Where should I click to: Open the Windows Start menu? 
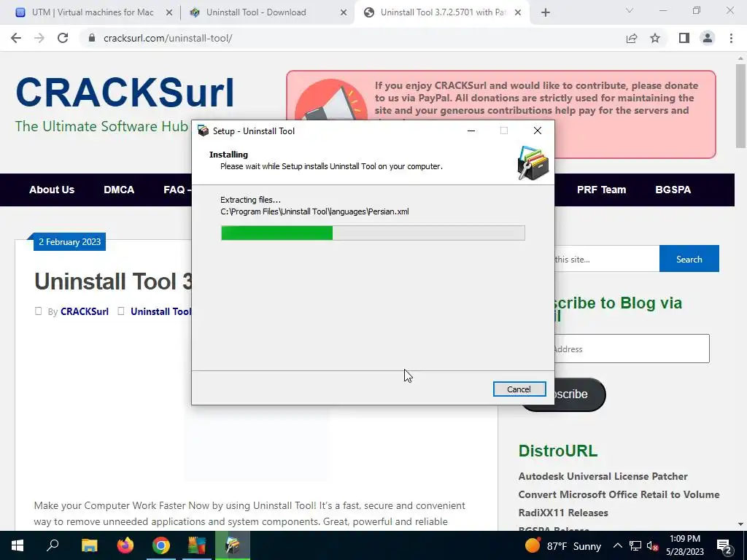coord(18,545)
